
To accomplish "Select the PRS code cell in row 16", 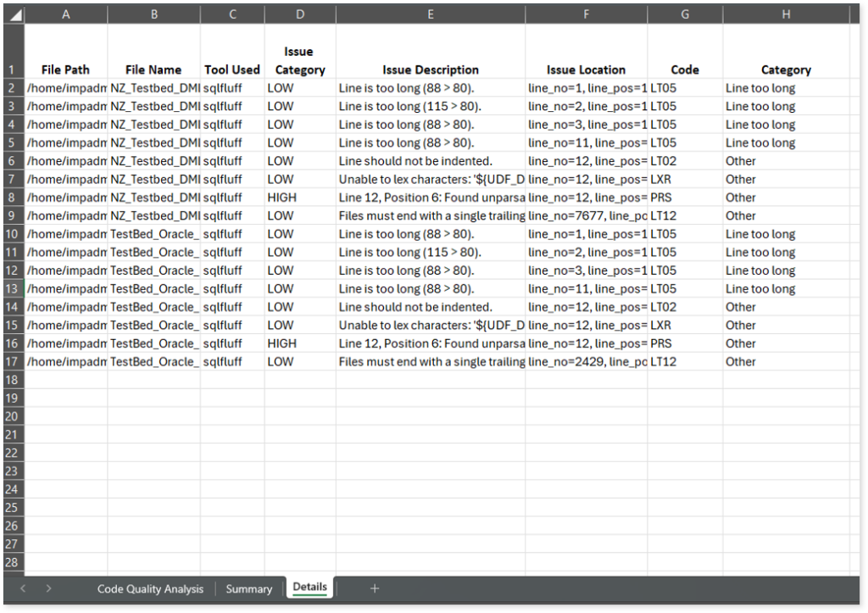I will (685, 343).
